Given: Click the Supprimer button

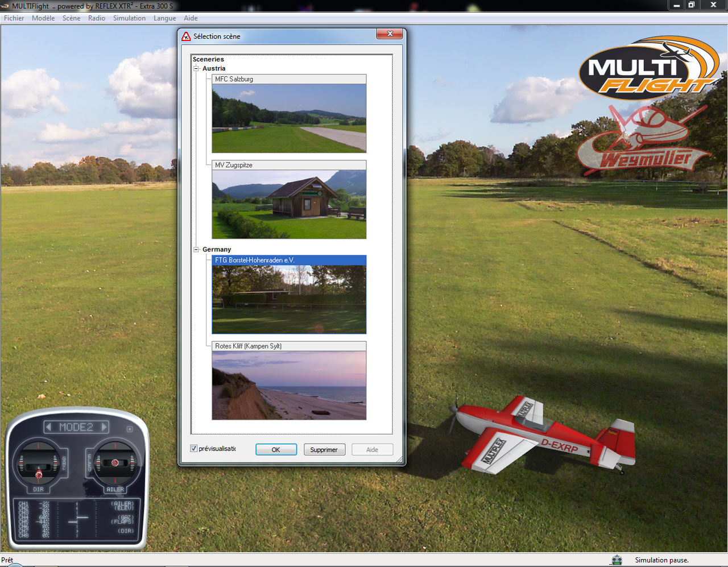Looking at the screenshot, I should (324, 449).
